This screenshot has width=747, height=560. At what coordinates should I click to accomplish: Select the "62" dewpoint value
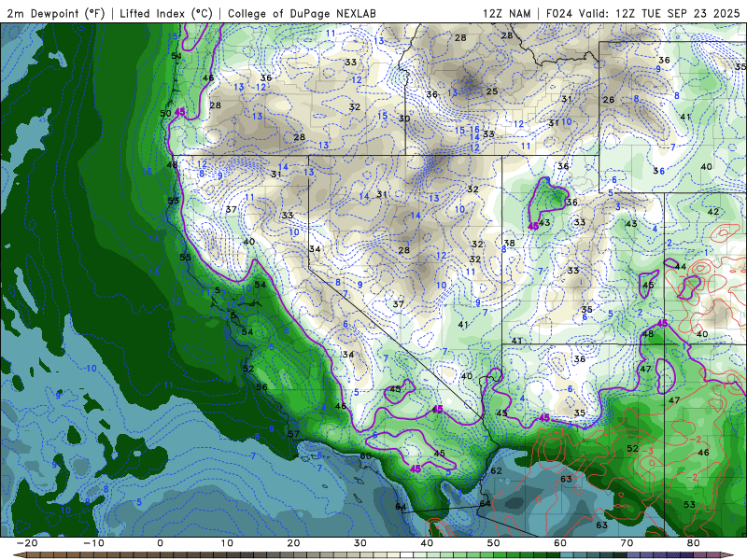tap(496, 470)
